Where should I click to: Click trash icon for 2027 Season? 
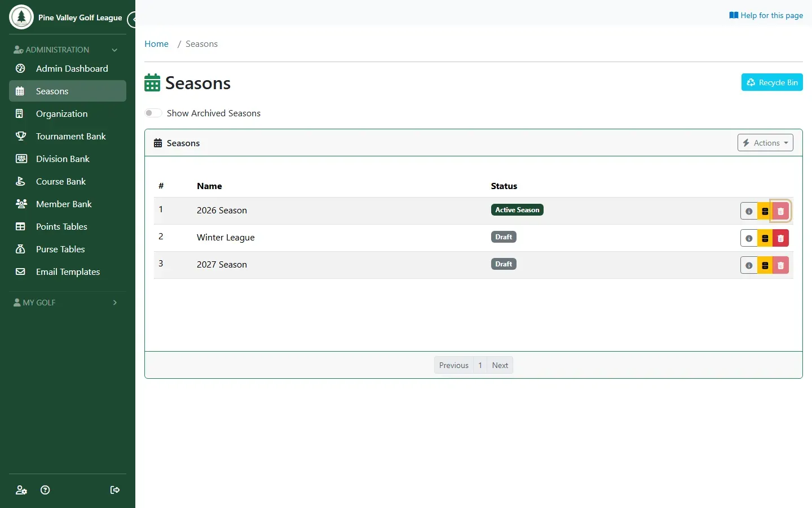[x=781, y=265]
